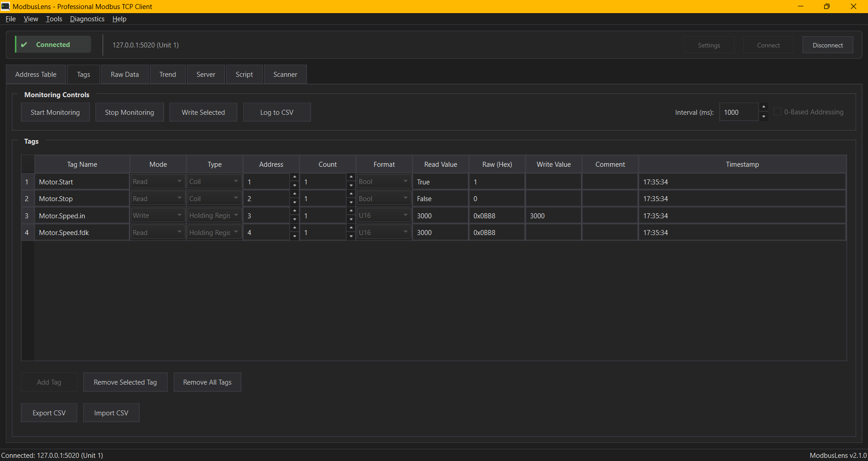The height and width of the screenshot is (461, 868).
Task: Click the Motor.Speed.fdk tag name cell
Action: click(82, 232)
